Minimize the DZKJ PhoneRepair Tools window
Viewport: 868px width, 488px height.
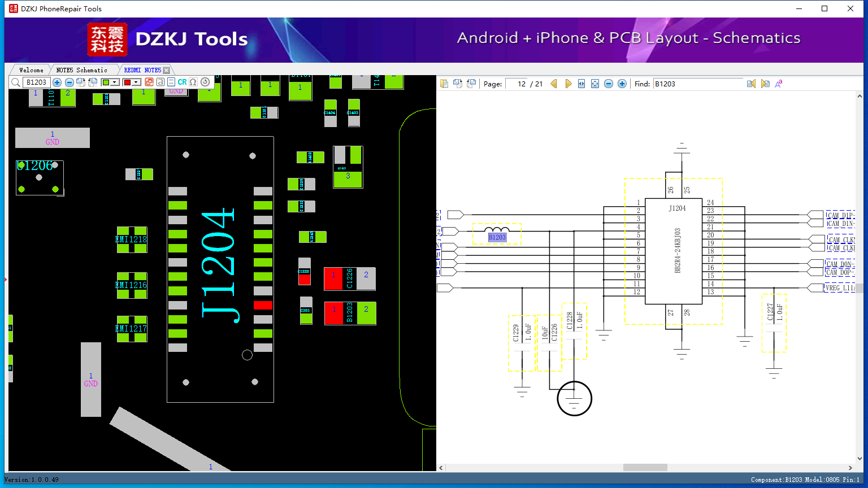[x=799, y=8]
